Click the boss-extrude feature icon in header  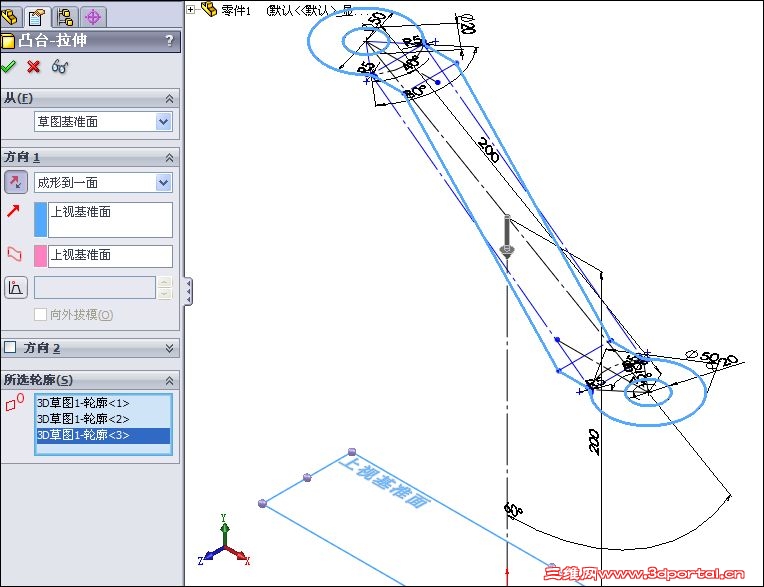[8, 41]
